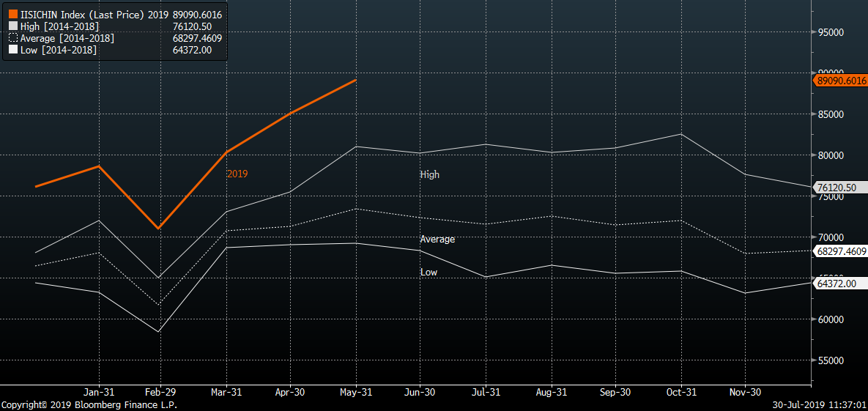Click the Average annotation label on chart

point(437,240)
